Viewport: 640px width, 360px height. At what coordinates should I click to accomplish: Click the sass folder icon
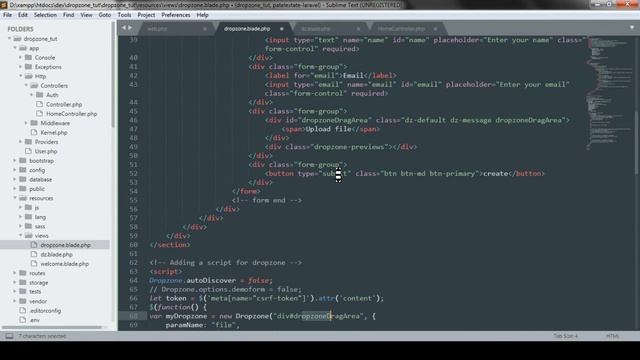[x=28, y=227]
